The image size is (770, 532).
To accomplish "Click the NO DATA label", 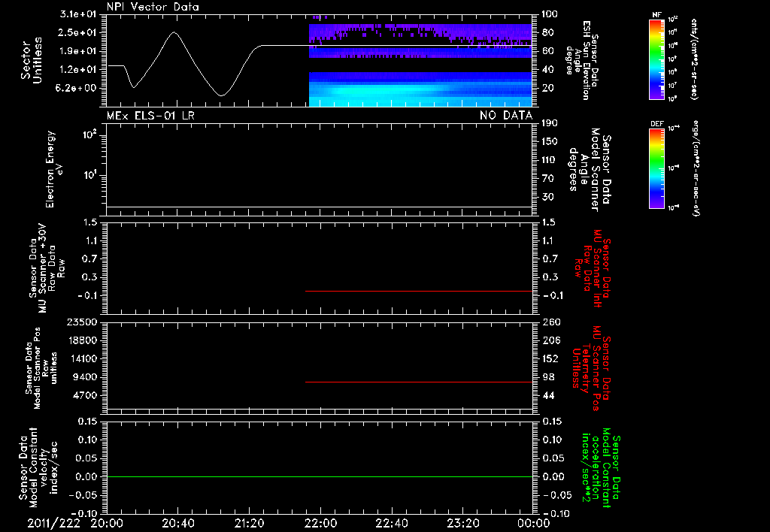I will point(506,116).
